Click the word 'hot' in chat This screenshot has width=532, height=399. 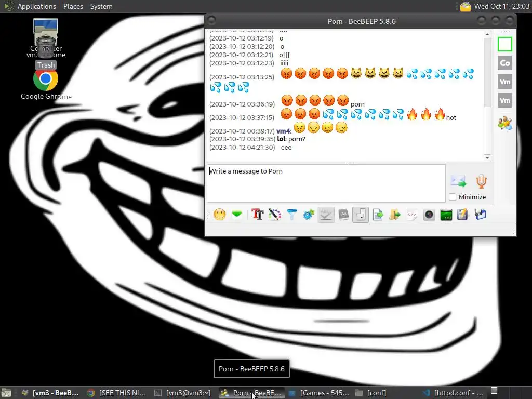(x=451, y=118)
